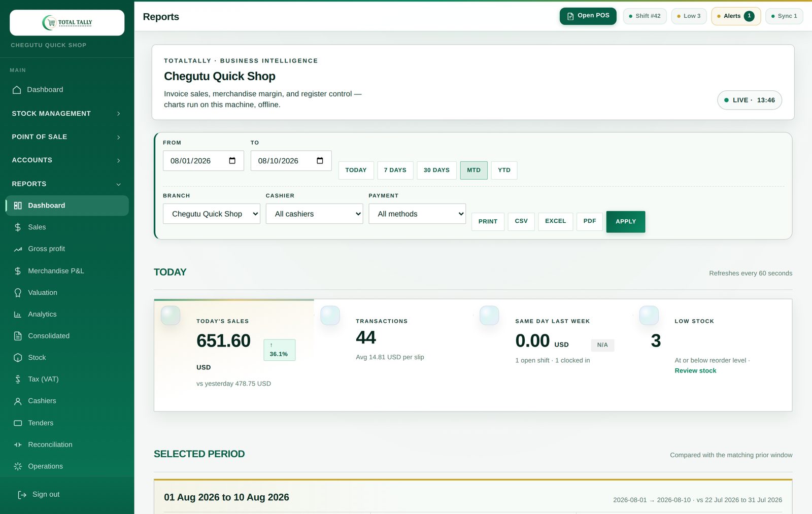Viewport: 812px width, 514px height.
Task: Click the To date field
Action: coord(291,161)
